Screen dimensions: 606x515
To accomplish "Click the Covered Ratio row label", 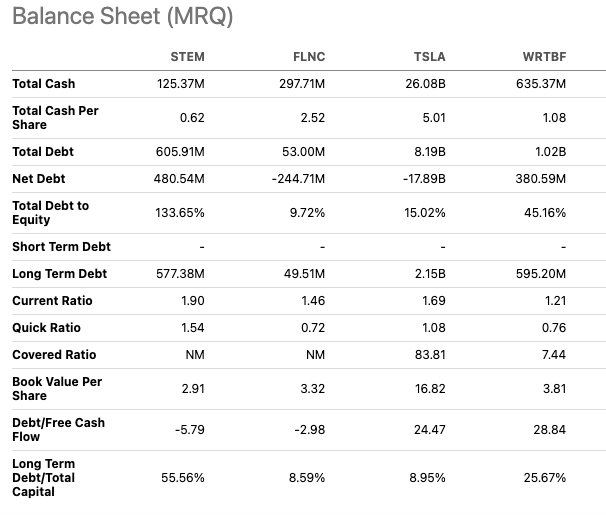I will 54,355.
